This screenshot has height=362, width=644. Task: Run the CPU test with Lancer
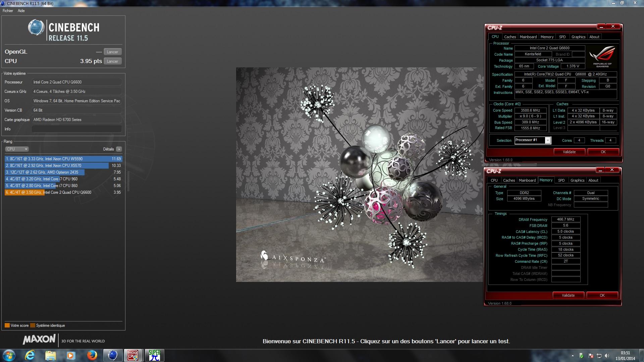coord(112,61)
